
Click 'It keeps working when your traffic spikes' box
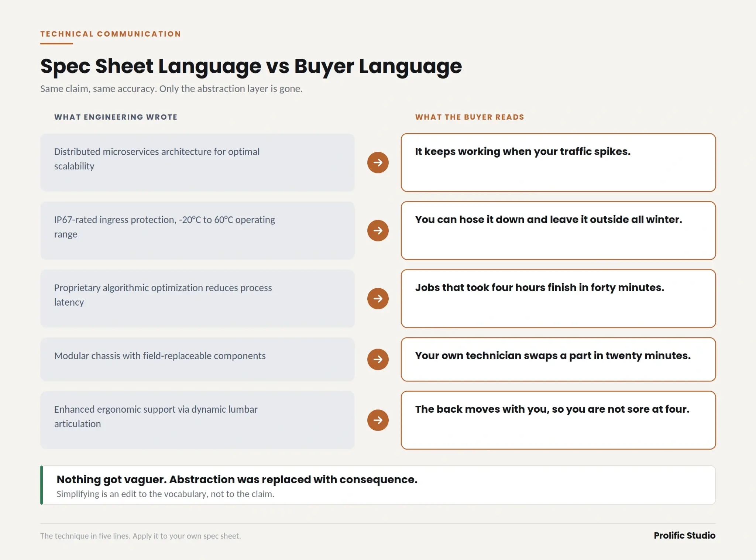tap(558, 162)
